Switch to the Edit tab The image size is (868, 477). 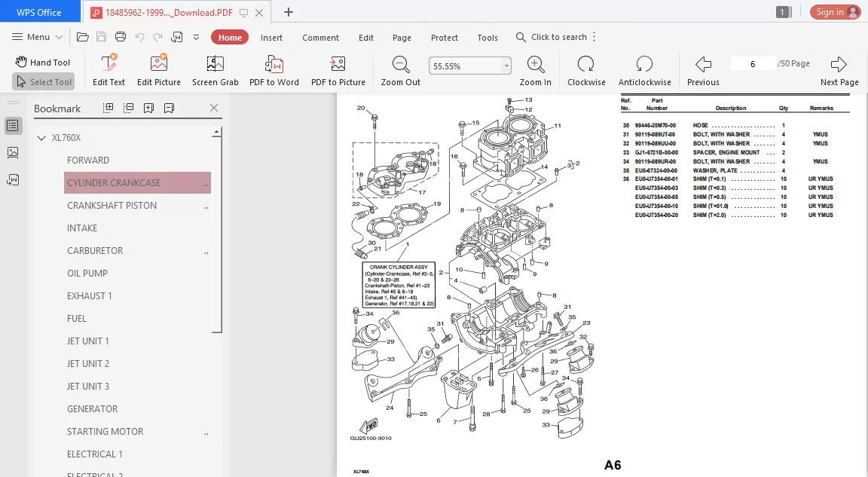(366, 38)
